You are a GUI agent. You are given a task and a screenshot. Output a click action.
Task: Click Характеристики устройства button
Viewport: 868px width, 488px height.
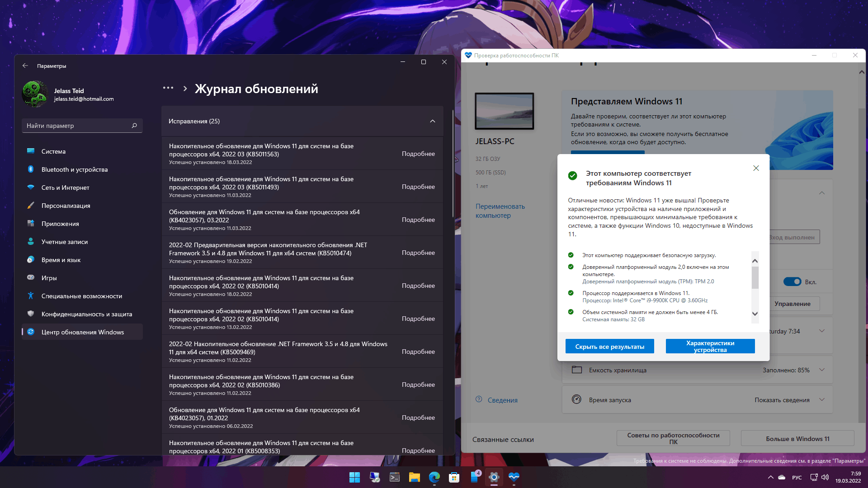click(710, 347)
